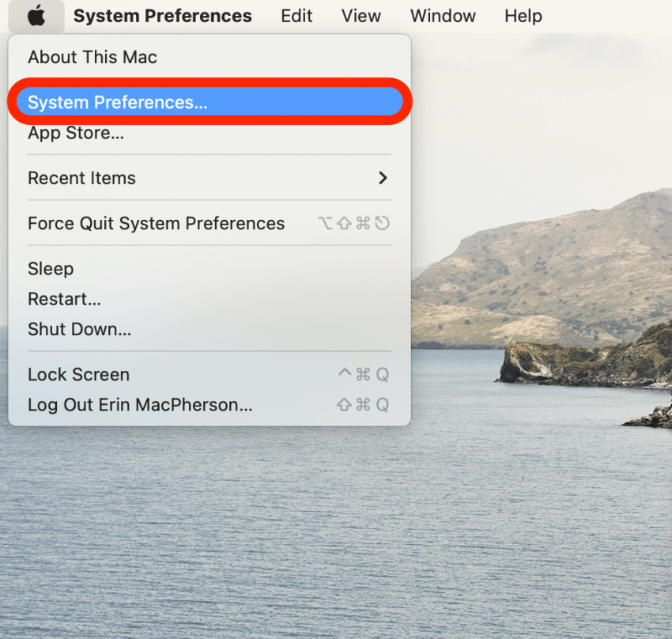672x639 pixels.
Task: Select Log Out Erin MacPherson…
Action: point(210,405)
